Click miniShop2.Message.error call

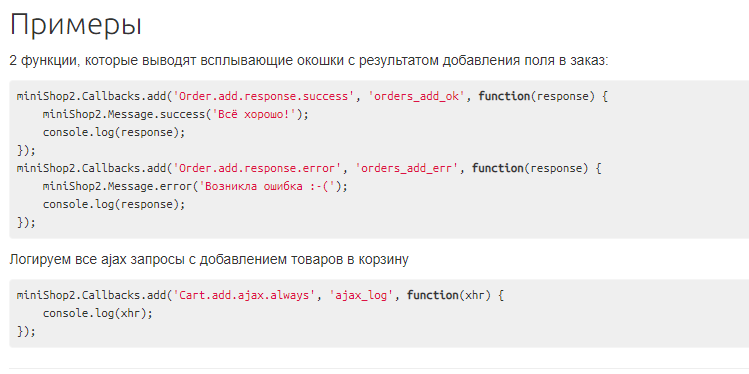pyautogui.click(x=195, y=186)
